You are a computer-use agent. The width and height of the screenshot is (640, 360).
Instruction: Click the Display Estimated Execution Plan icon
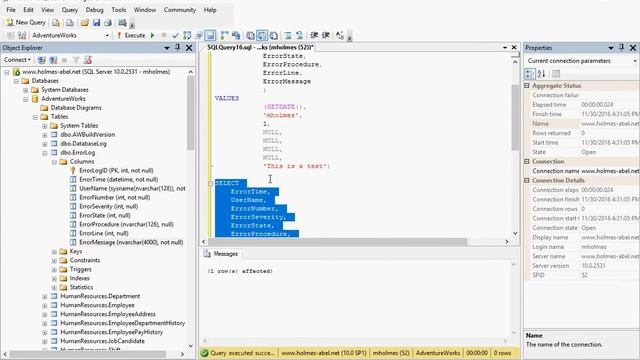point(187,36)
